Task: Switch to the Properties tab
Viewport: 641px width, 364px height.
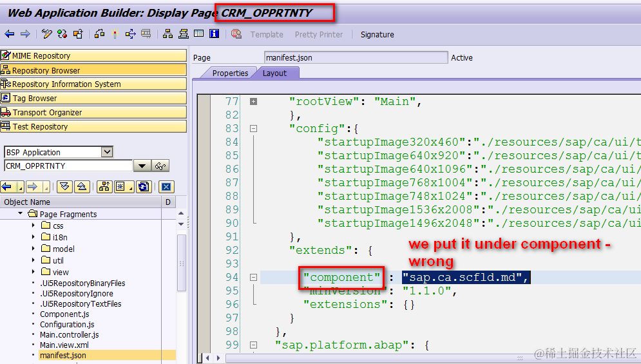Action: click(230, 73)
